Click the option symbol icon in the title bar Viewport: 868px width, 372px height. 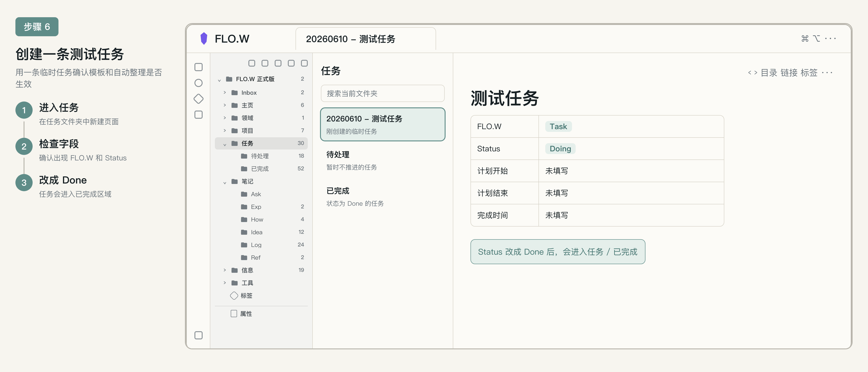pos(816,39)
